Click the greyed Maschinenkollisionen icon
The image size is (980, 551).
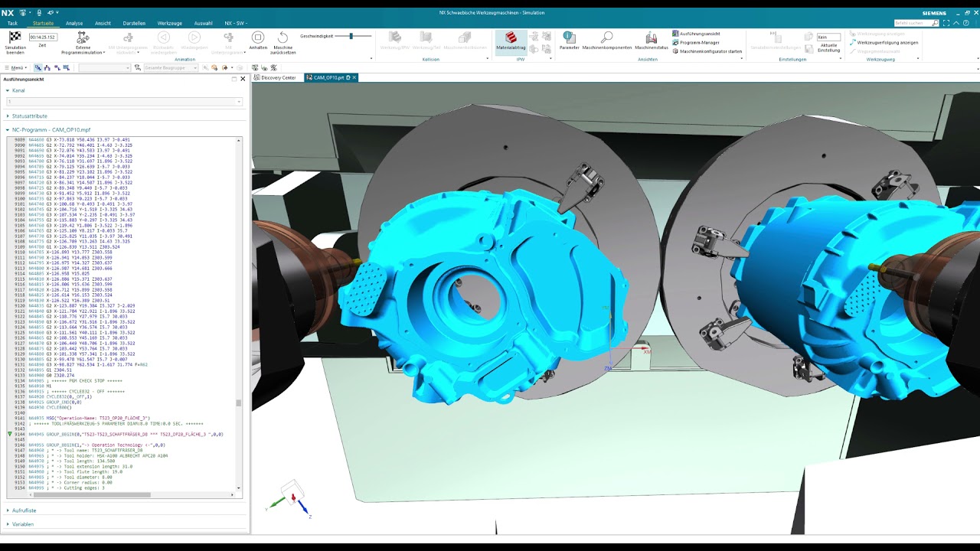point(465,37)
